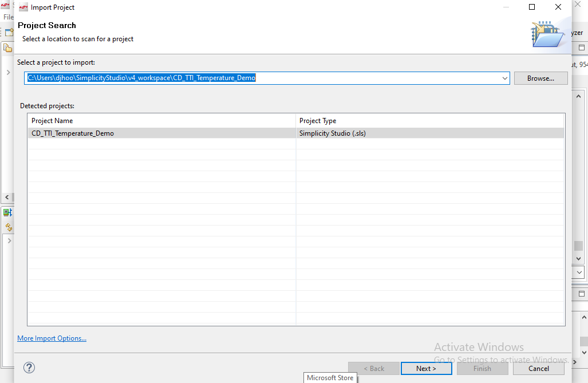Cancel the import wizard

[x=537, y=369]
